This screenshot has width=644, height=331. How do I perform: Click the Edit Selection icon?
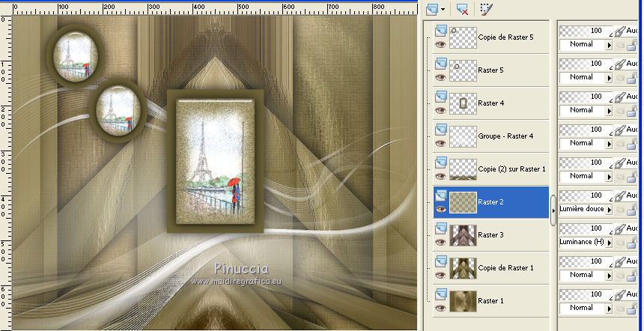coord(486,9)
